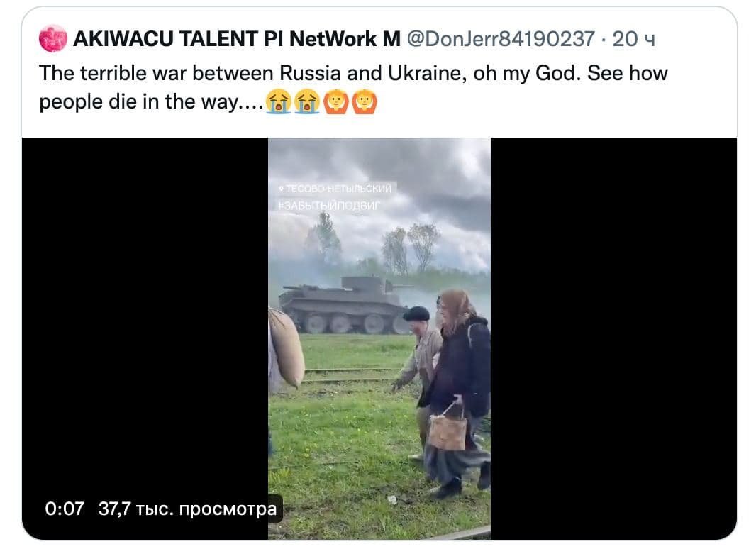The height and width of the screenshot is (549, 756).
Task: Click the '20 ч' tweet timestamp
Action: 634,39
